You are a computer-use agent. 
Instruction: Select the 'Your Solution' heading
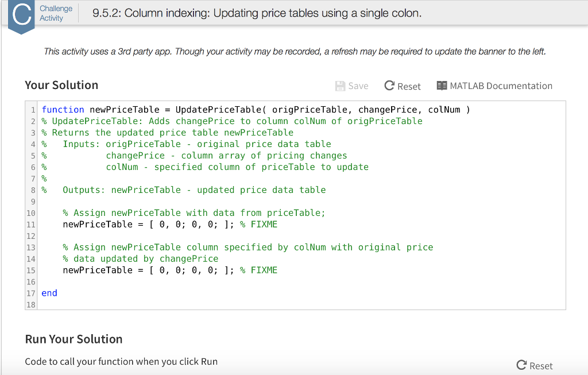pos(60,84)
